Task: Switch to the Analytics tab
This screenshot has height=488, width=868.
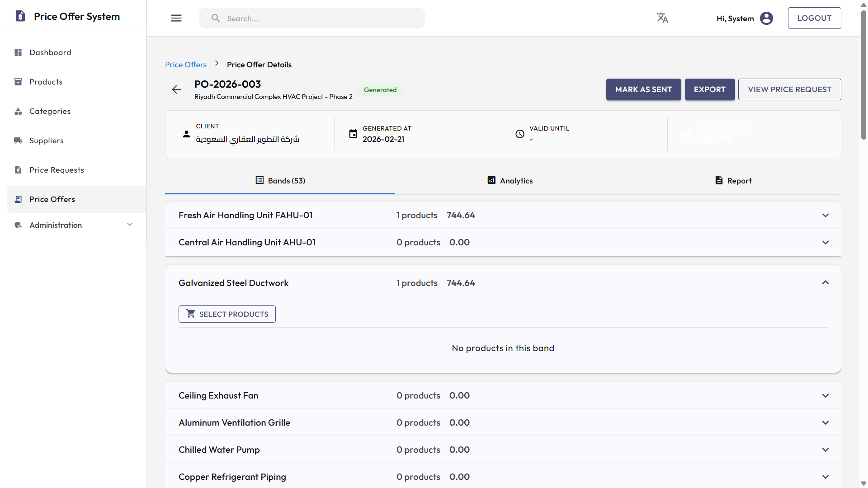Action: pos(509,180)
